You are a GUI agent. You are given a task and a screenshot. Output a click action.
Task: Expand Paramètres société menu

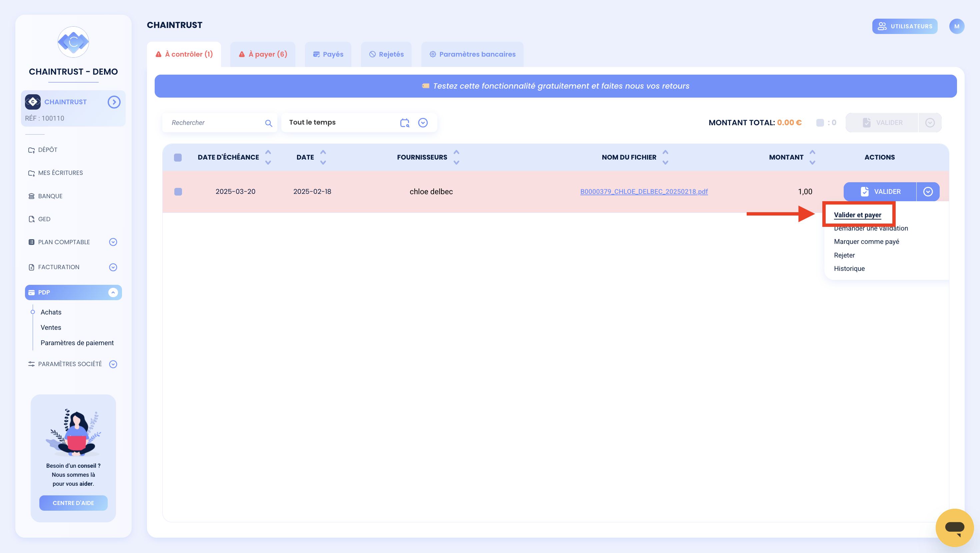point(113,364)
